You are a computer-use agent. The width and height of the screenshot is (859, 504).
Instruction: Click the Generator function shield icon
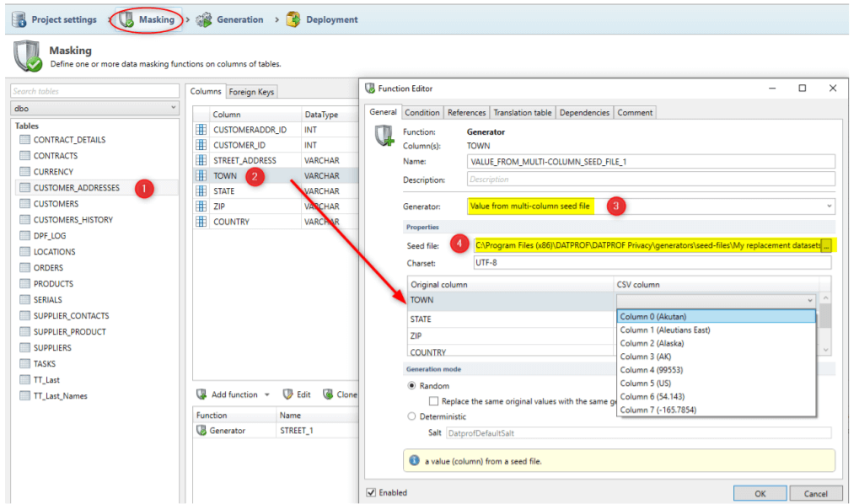click(201, 431)
